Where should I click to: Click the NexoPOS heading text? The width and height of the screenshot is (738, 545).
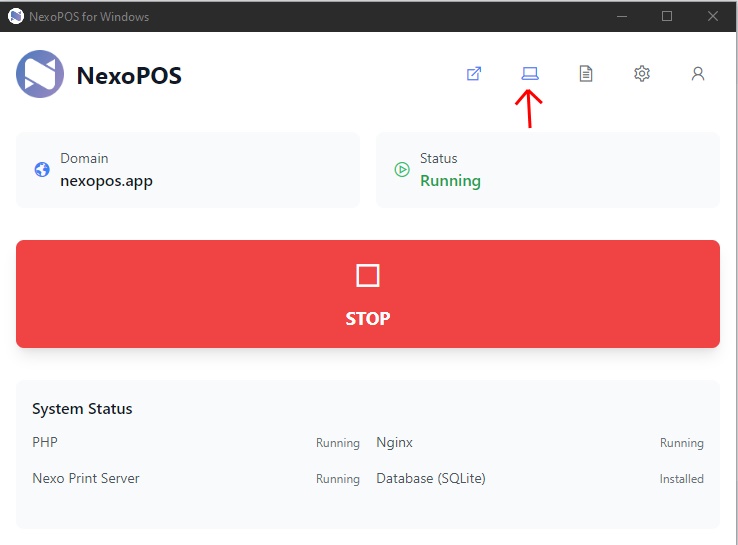pyautogui.click(x=129, y=76)
